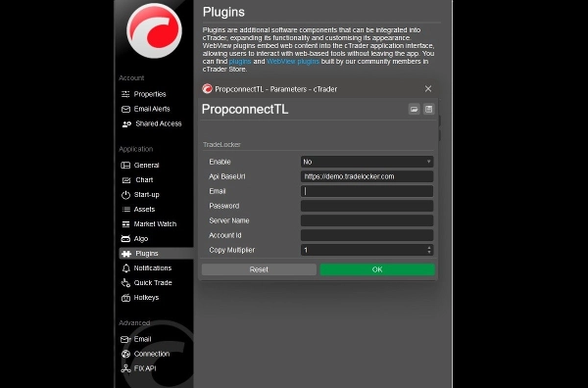Select the Notifications menu label
The height and width of the screenshot is (388, 588).
click(153, 268)
